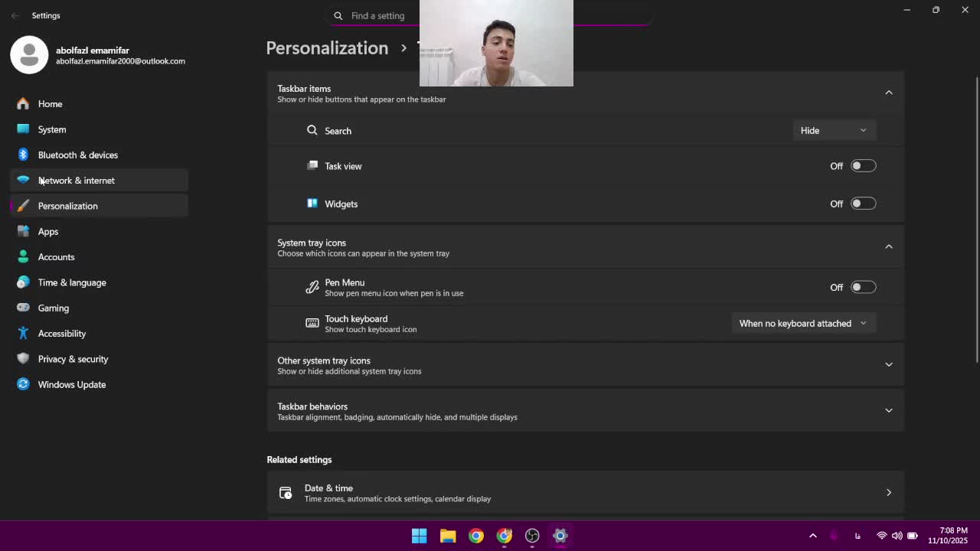Click the Windows Start button
980x551 pixels.
coord(419,536)
